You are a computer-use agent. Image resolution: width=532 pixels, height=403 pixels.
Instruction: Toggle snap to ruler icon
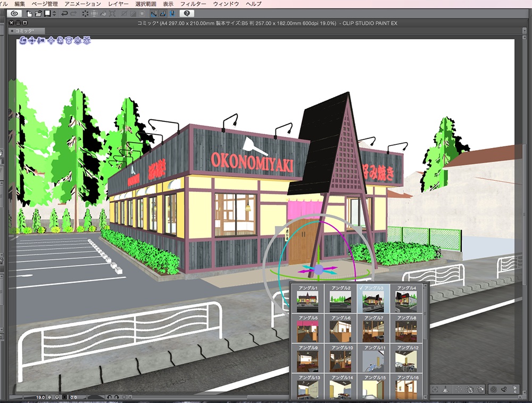(154, 14)
